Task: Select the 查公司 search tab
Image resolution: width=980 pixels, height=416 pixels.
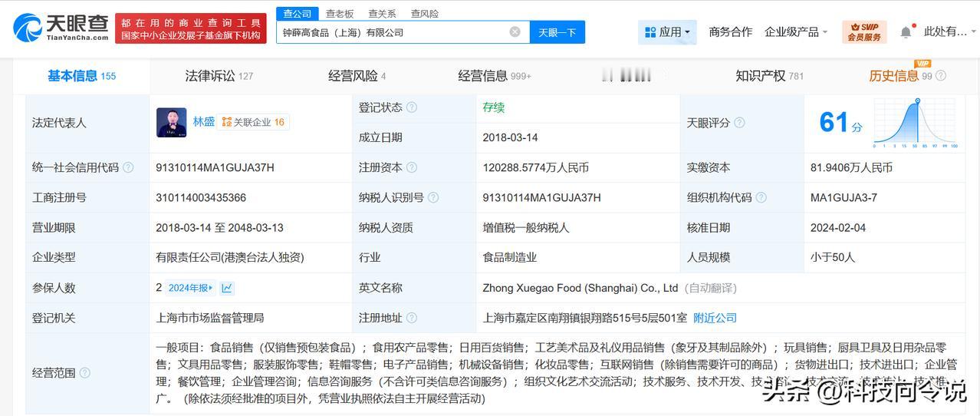Action: point(298,14)
